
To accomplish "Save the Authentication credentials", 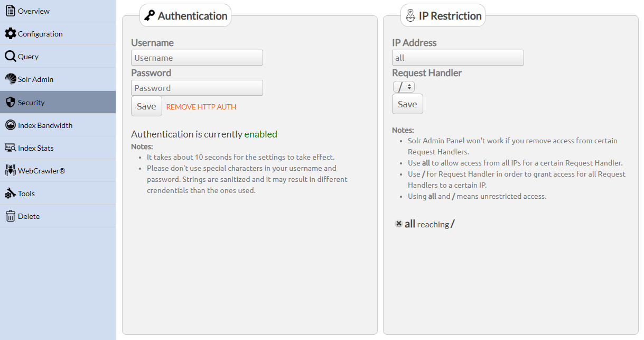I will pyautogui.click(x=146, y=106).
